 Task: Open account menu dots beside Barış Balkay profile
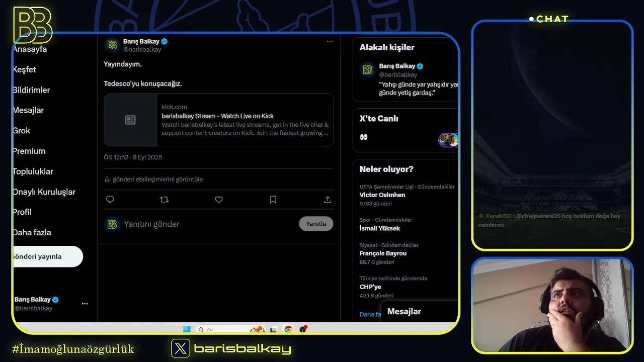85,304
